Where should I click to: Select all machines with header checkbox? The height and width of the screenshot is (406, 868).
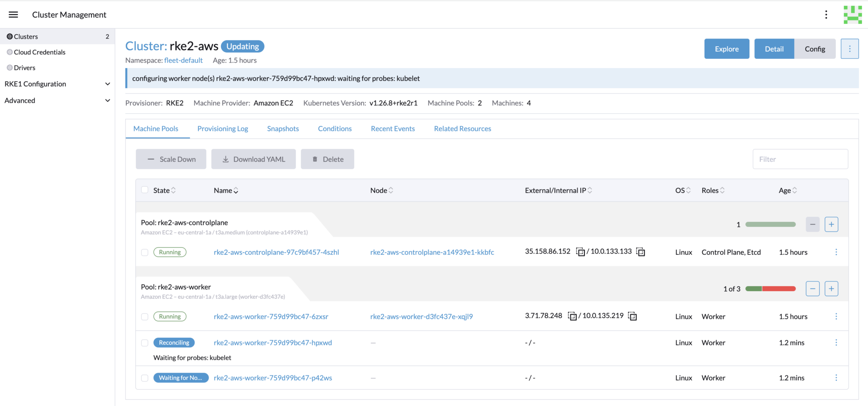click(x=145, y=190)
